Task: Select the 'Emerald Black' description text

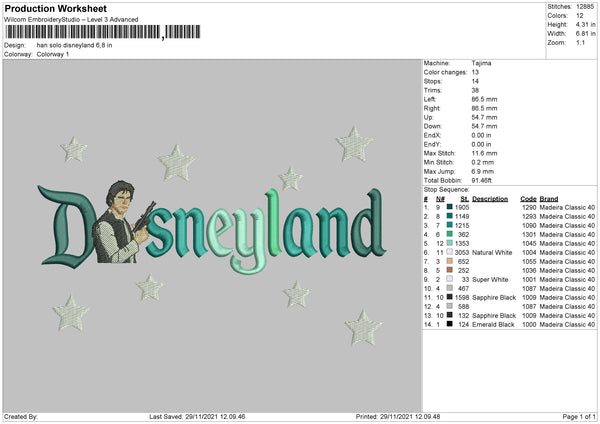Action: (x=493, y=325)
